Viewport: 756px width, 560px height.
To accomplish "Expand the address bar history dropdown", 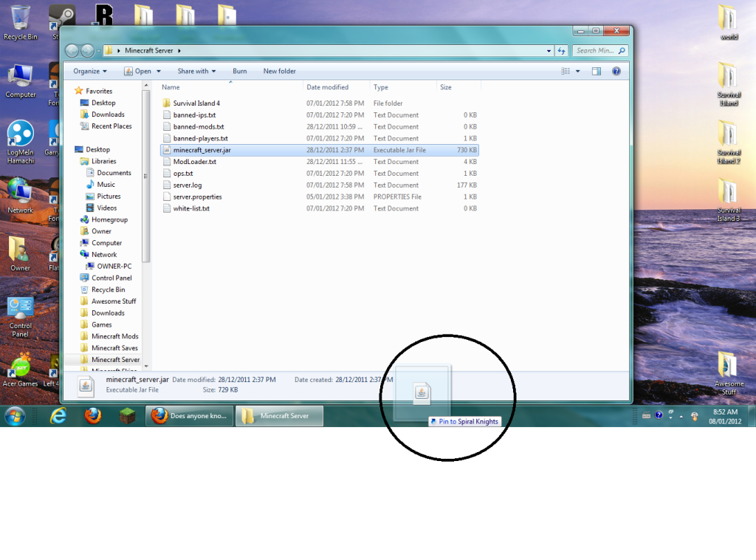I will click(549, 51).
